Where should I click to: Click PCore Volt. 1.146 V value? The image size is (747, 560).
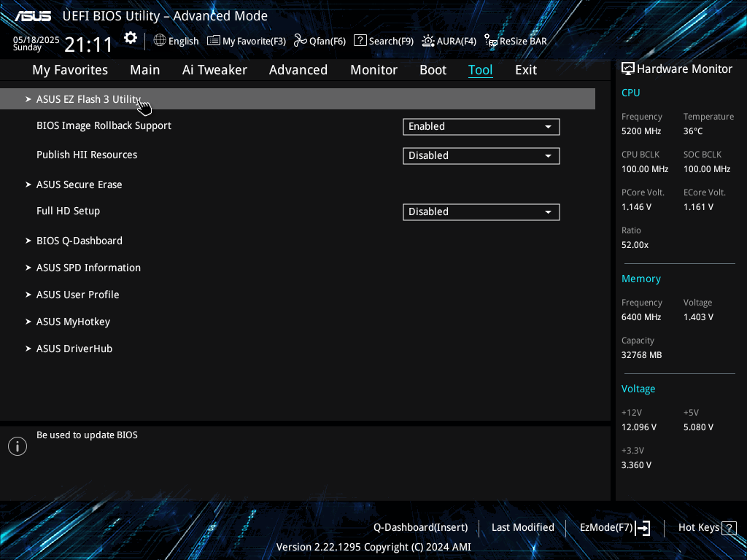coord(636,207)
